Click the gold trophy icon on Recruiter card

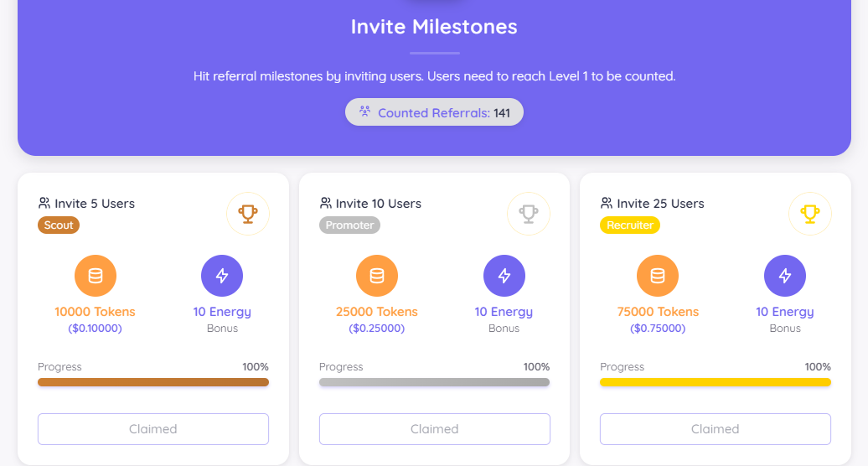[x=810, y=214]
